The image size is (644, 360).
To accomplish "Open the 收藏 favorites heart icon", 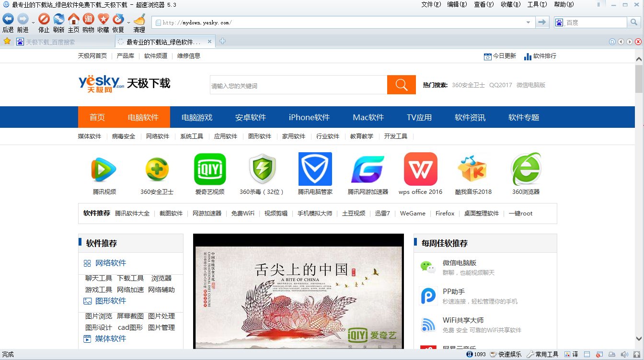I will pos(103,19).
